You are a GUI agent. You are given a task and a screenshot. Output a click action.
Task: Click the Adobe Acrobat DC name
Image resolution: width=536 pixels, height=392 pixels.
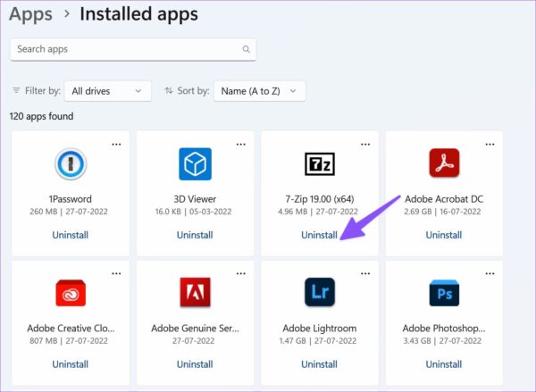(444, 199)
